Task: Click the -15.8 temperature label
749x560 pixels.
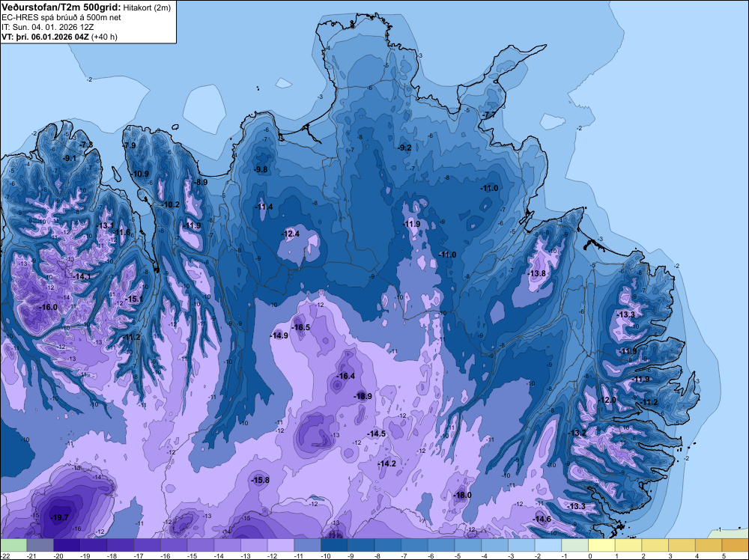Action: click(x=260, y=481)
